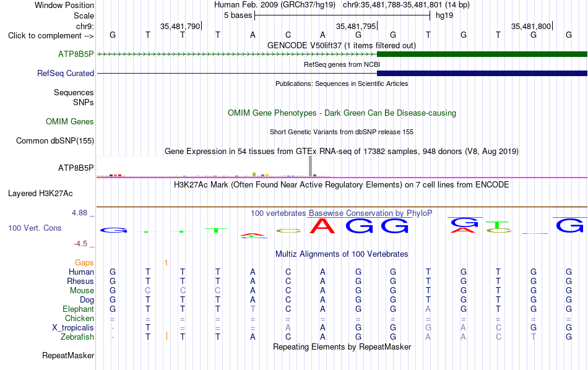Image resolution: width=588 pixels, height=370 pixels.
Task: Click the hg19 scale label
Action: (444, 15)
